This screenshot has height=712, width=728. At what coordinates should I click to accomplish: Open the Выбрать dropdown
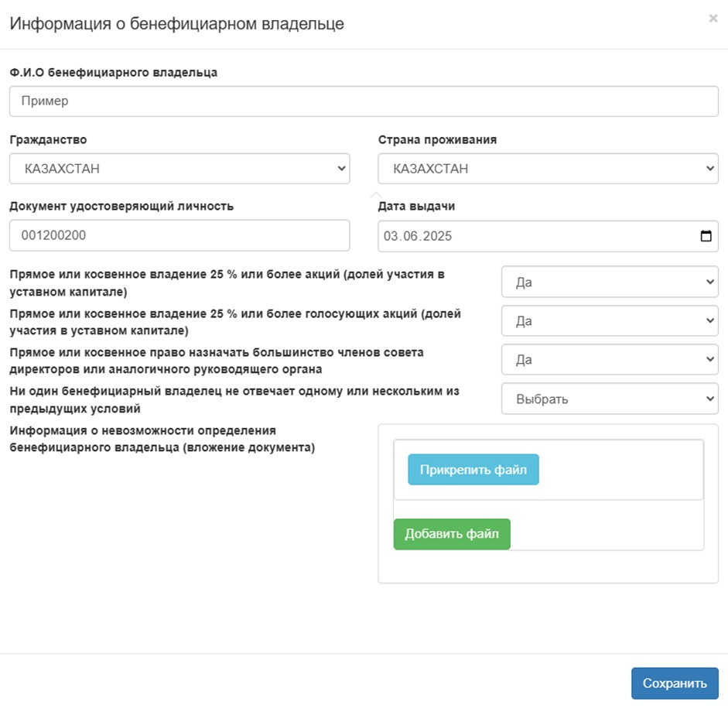tap(610, 399)
